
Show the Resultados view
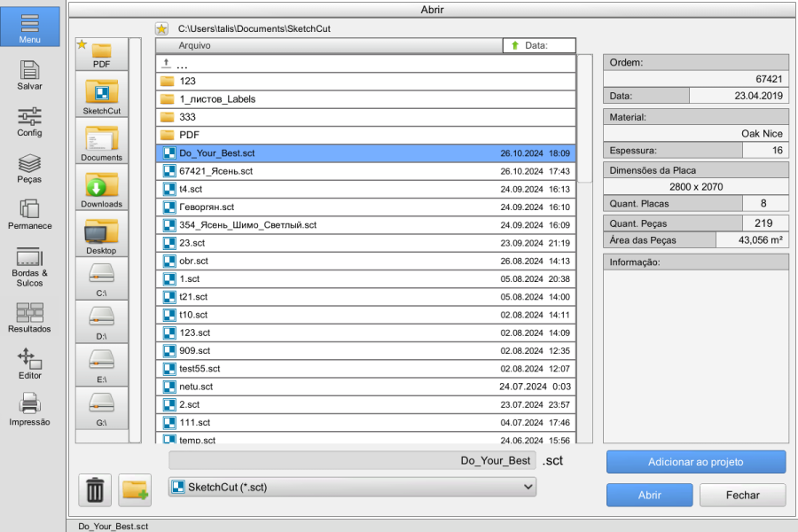click(x=29, y=318)
